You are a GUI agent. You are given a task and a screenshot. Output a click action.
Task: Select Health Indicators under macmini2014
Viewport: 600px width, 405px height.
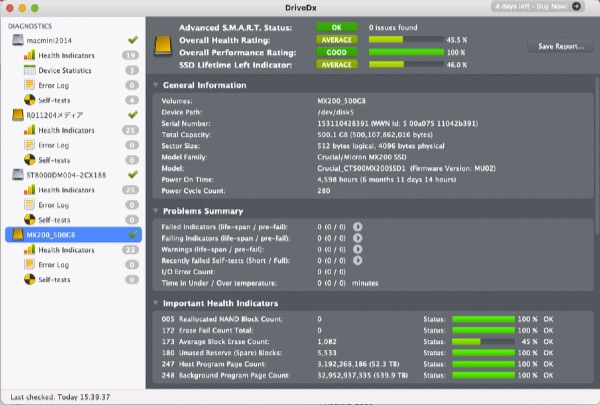click(66, 56)
